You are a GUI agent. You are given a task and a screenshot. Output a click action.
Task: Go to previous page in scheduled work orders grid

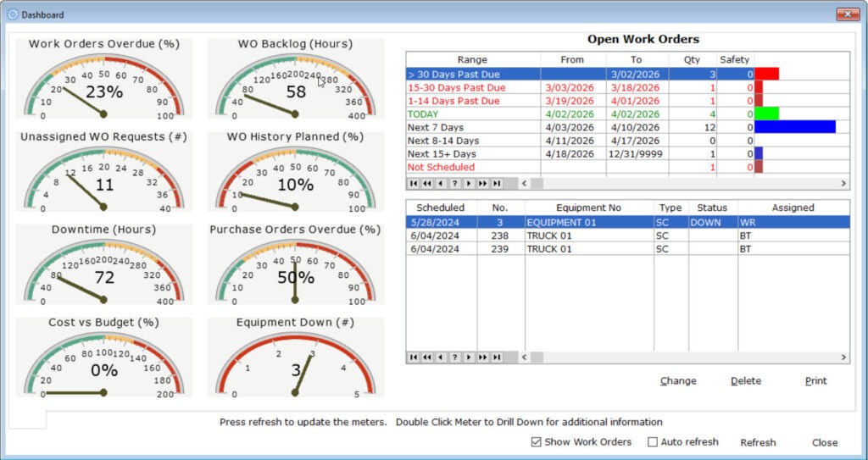pyautogui.click(x=426, y=357)
